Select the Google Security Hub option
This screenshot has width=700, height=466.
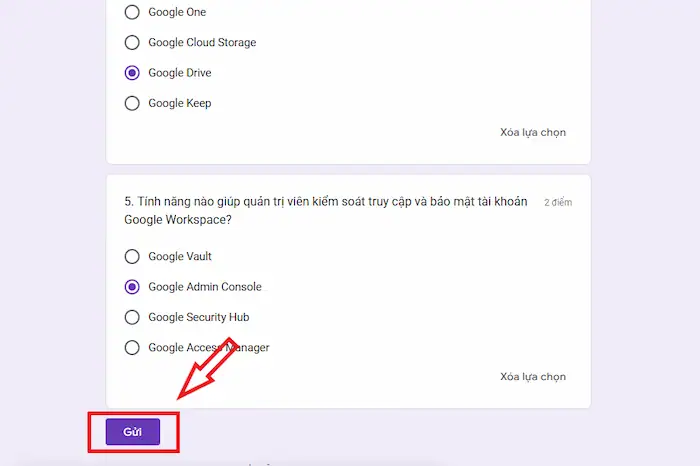click(x=132, y=317)
